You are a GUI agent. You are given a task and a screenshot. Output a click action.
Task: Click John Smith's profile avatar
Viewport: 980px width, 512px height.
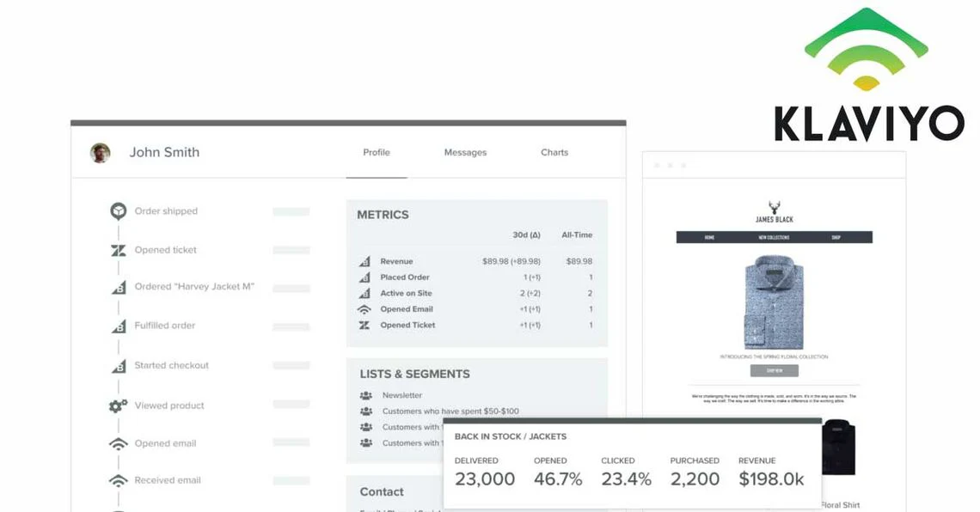coord(101,153)
